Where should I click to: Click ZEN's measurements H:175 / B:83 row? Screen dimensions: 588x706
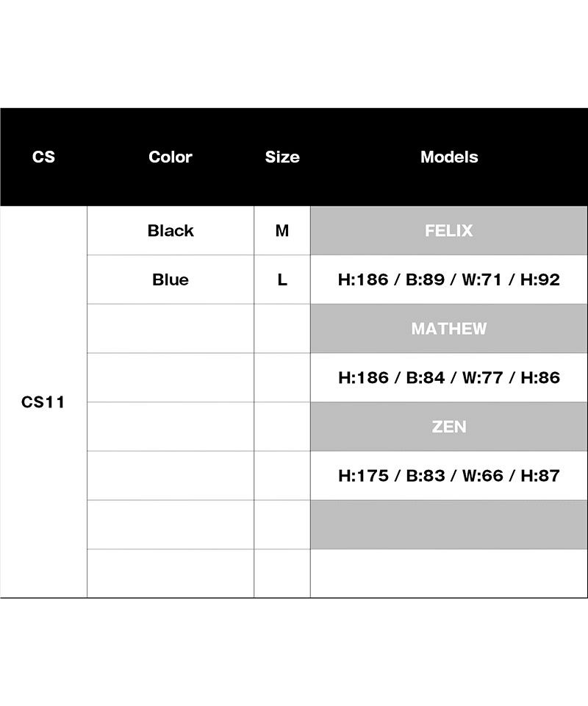pos(448,475)
